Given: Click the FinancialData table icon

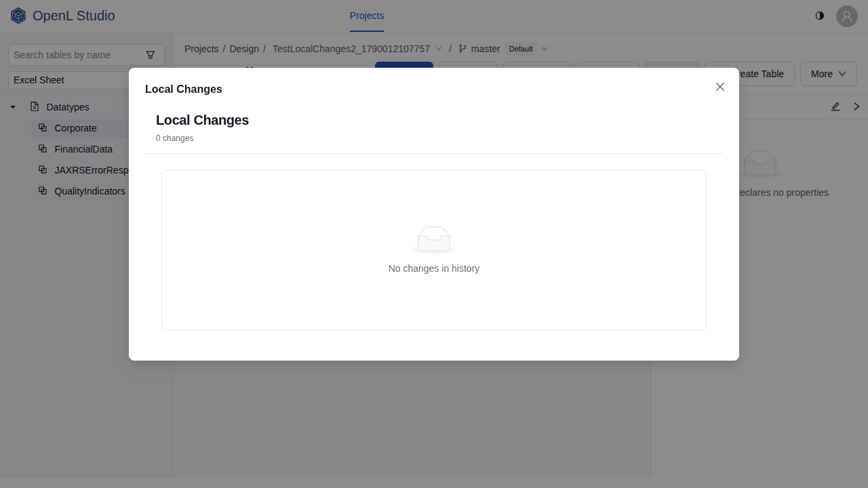Looking at the screenshot, I should pos(43,148).
